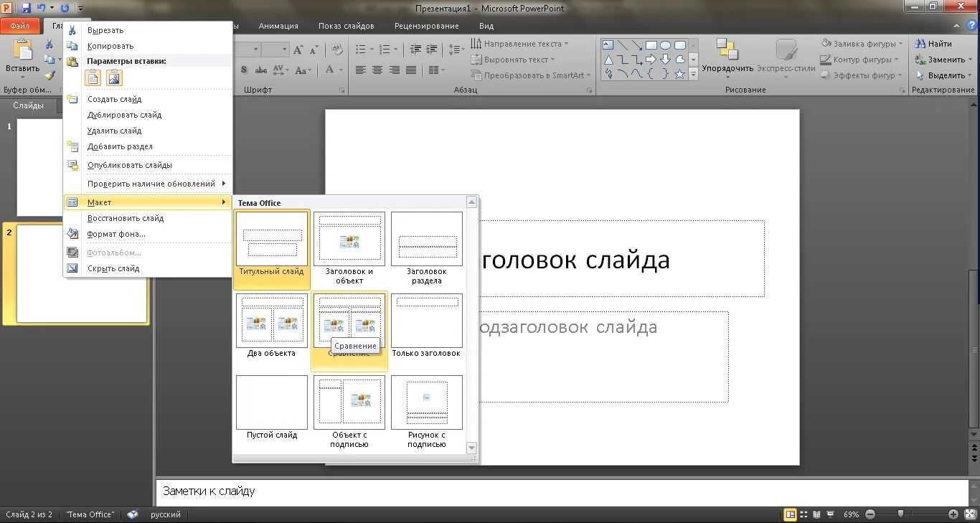The width and height of the screenshot is (980, 523).
Task: Switch to the Review ribbon tab
Action: [x=427, y=26]
